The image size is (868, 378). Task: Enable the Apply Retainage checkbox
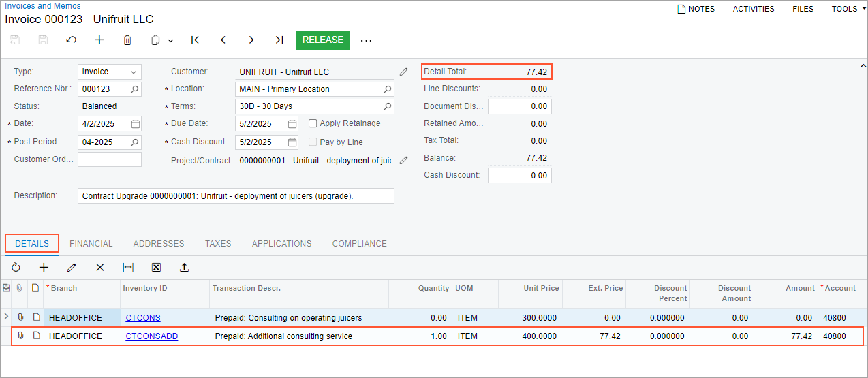(x=313, y=124)
